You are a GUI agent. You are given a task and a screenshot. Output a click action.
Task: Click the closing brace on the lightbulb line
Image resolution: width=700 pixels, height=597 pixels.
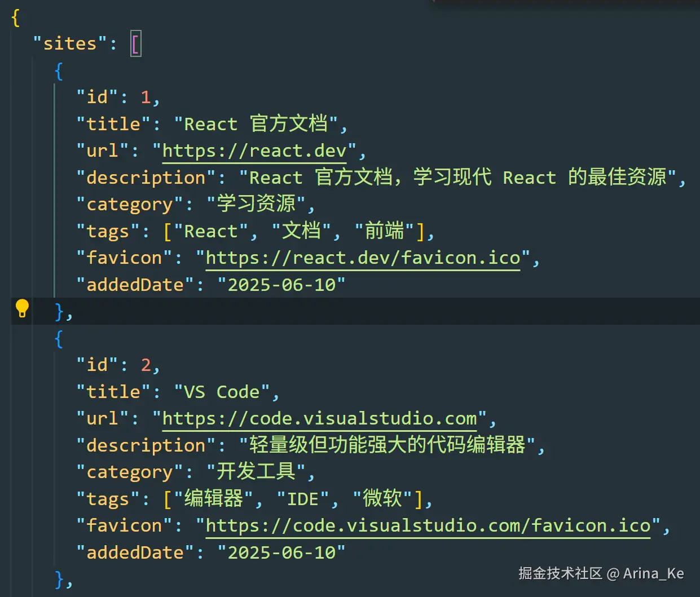[x=59, y=311]
